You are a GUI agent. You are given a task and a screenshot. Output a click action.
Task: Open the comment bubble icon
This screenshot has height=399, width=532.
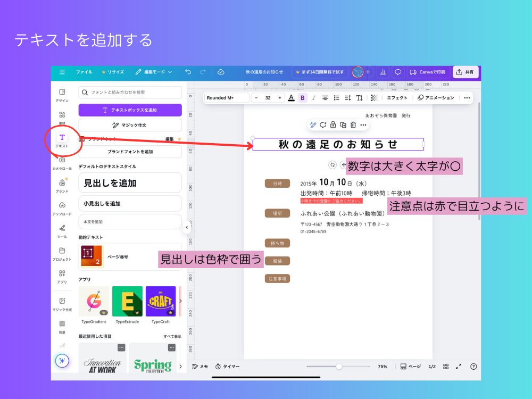pyautogui.click(x=398, y=72)
